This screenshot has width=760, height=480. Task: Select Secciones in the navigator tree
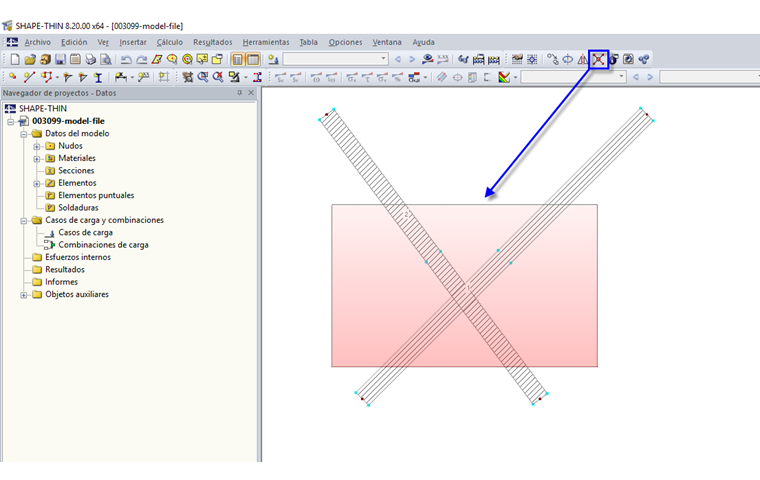pyautogui.click(x=76, y=171)
